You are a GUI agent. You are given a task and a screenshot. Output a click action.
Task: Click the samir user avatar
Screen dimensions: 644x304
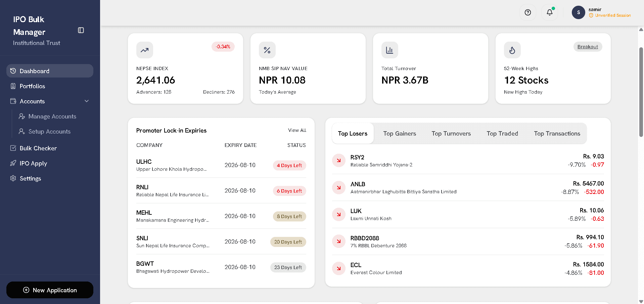pos(579,12)
